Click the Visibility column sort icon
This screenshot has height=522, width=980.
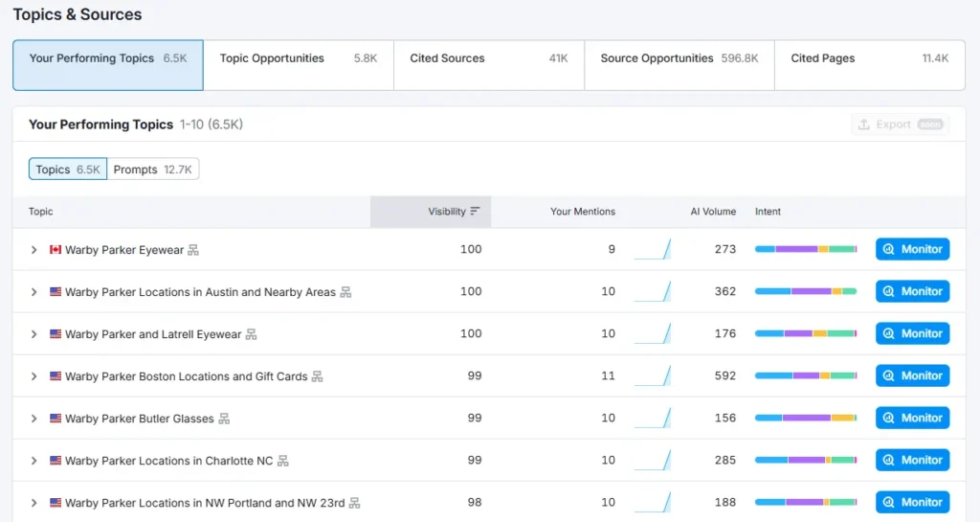pyautogui.click(x=475, y=212)
